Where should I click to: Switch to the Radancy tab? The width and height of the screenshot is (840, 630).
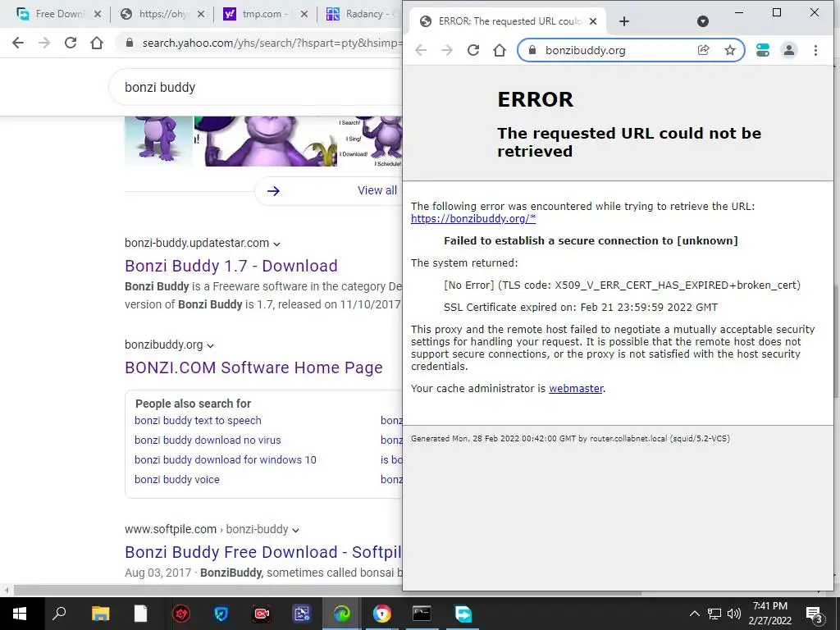point(362,14)
